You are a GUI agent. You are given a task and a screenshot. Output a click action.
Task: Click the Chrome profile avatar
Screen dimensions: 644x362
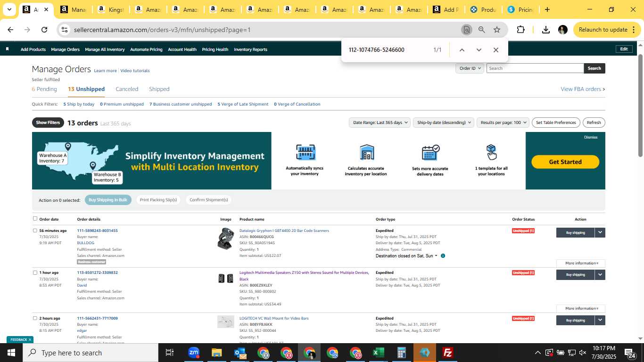(563, 30)
